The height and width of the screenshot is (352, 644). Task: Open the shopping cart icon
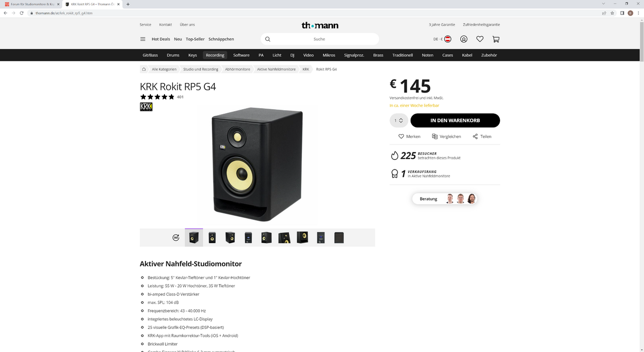tap(496, 39)
